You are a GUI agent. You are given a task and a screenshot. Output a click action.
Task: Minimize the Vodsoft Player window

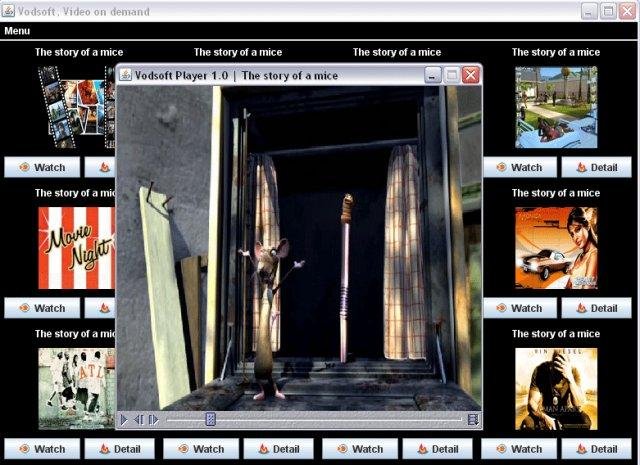[x=433, y=75]
